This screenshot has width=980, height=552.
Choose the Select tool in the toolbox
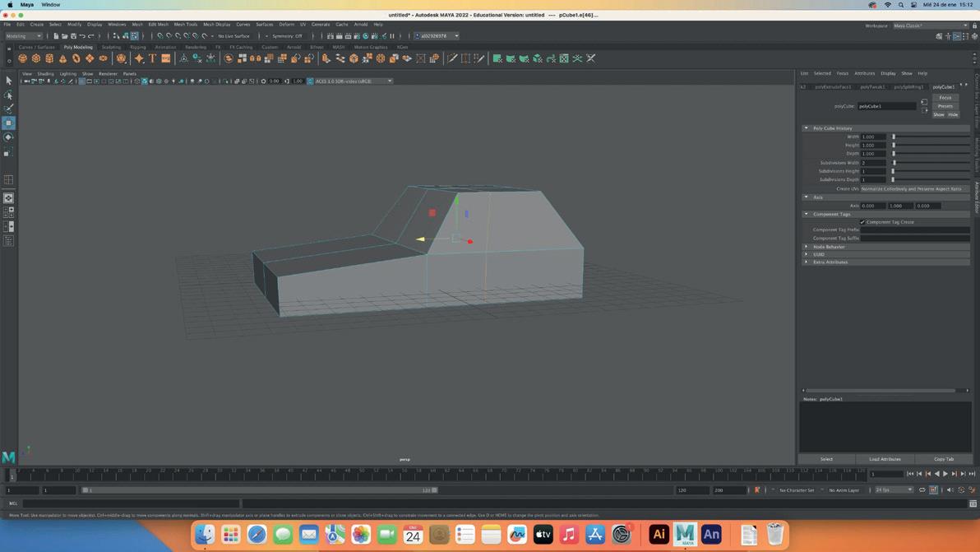click(x=8, y=81)
